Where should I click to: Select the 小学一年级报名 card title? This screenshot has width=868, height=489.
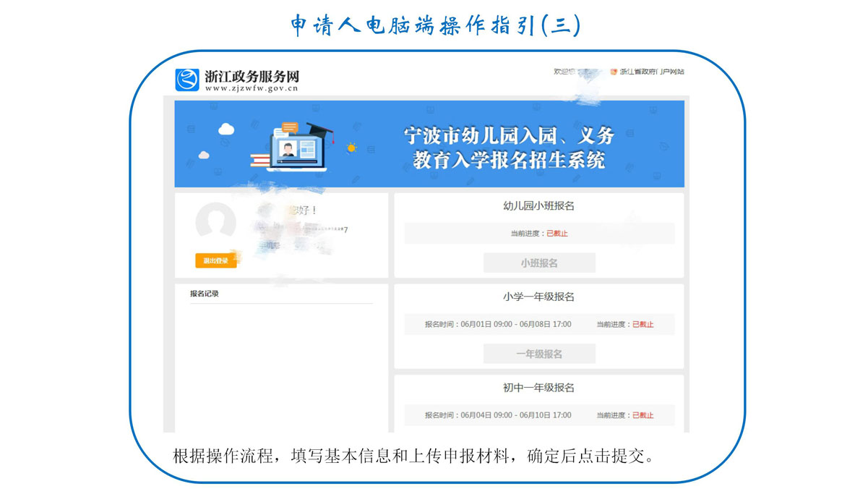[x=538, y=297]
